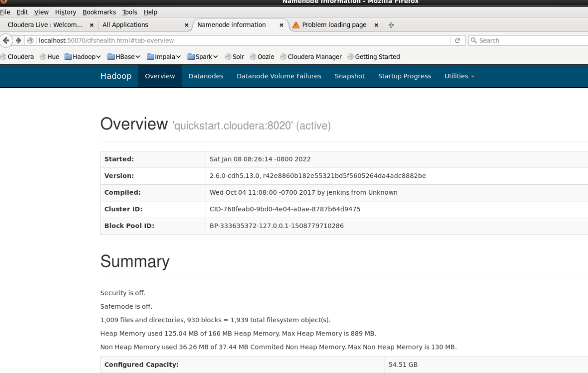This screenshot has width=588, height=373.
Task: Open Datanode Volume Failures page
Action: point(279,76)
